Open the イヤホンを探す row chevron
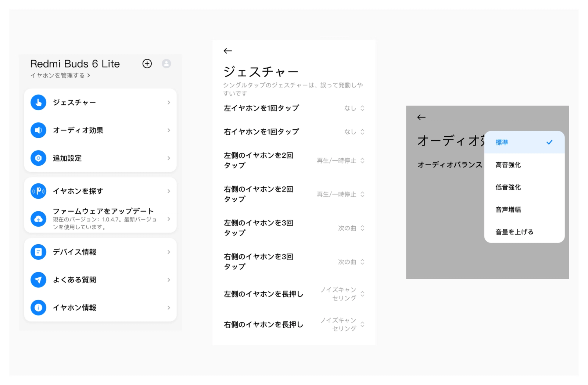The width and height of the screenshot is (588, 385). [x=169, y=191]
